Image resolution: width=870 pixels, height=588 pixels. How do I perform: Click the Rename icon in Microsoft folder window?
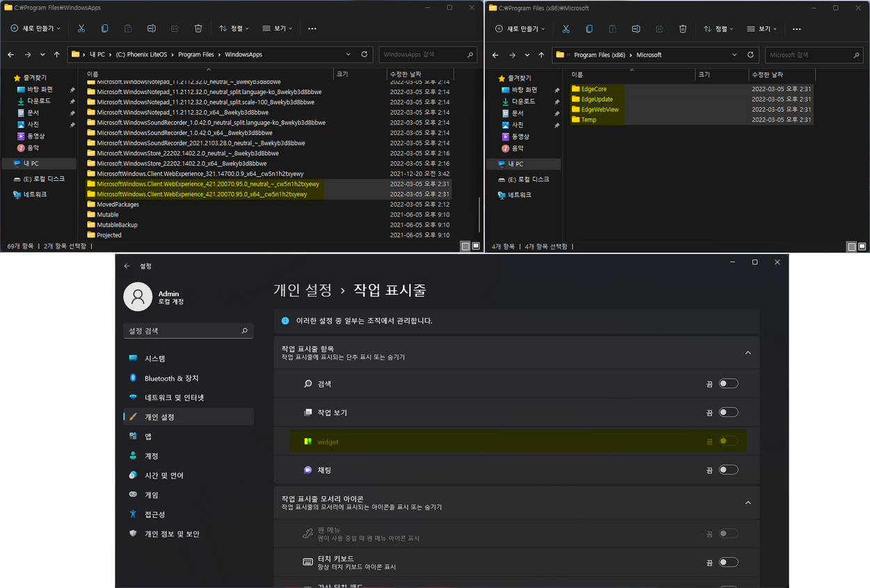pyautogui.click(x=635, y=29)
